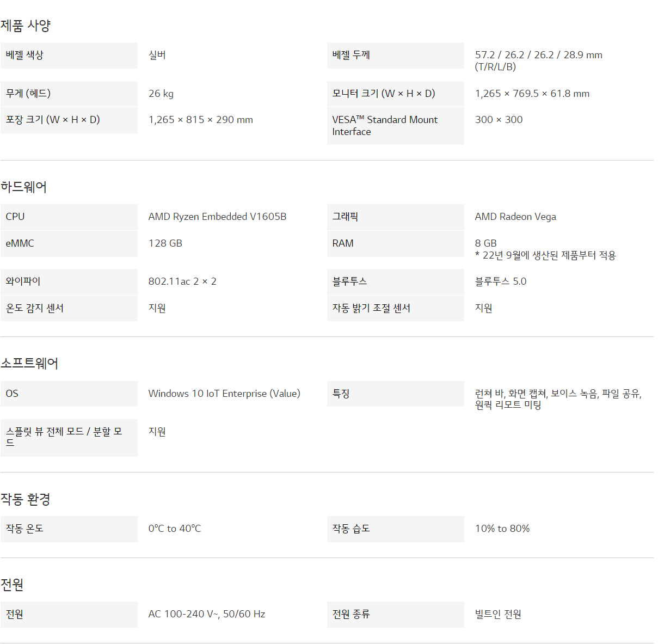Click the 소프트웨어 section heading

pyautogui.click(x=29, y=364)
